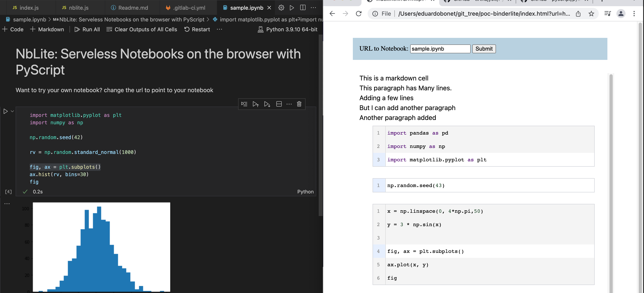Execute above cells icon

point(256,104)
